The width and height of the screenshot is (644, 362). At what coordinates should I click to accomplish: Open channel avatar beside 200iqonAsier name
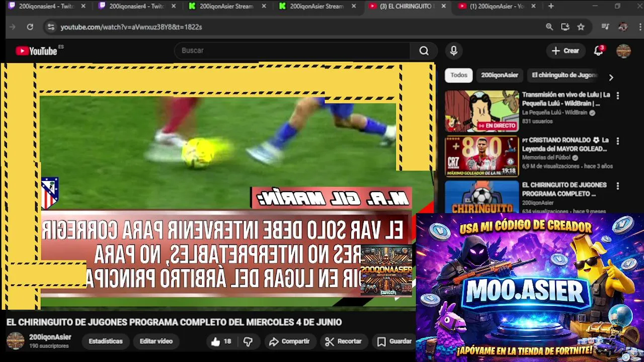coord(15,341)
